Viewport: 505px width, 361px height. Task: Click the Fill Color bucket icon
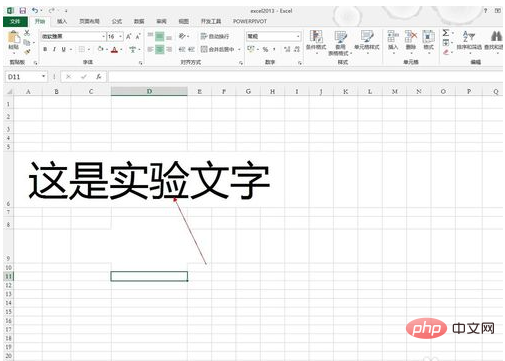pos(100,49)
